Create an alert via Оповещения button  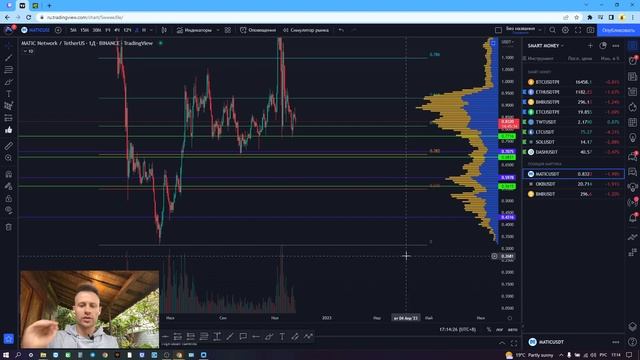click(258, 30)
